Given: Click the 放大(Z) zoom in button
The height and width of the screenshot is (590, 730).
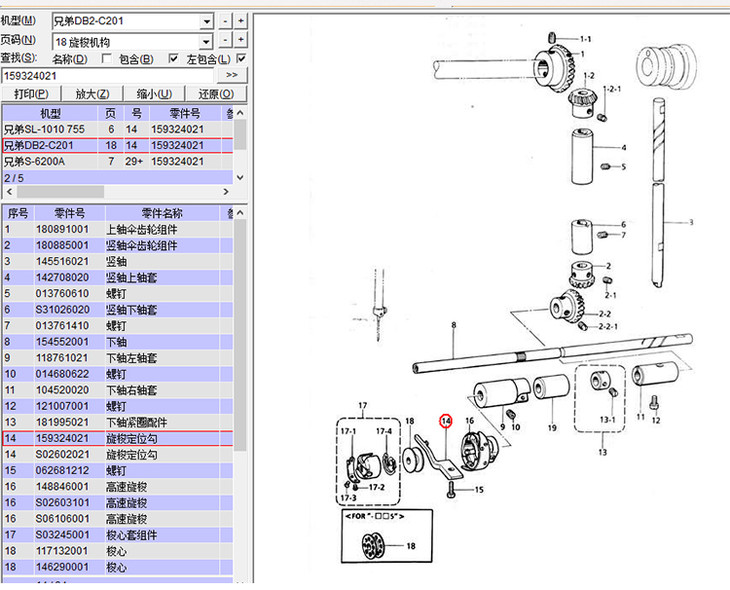Looking at the screenshot, I should (x=92, y=94).
